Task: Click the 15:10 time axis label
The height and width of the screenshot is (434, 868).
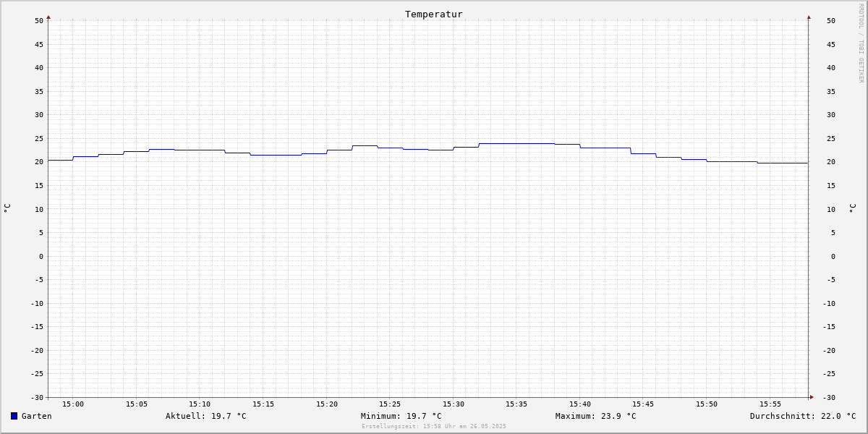Action: [x=200, y=404]
